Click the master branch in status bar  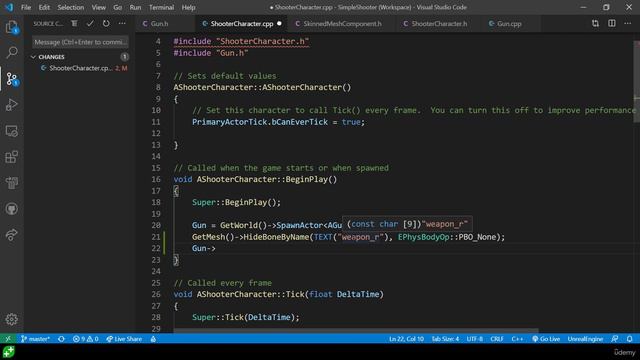coord(36,339)
